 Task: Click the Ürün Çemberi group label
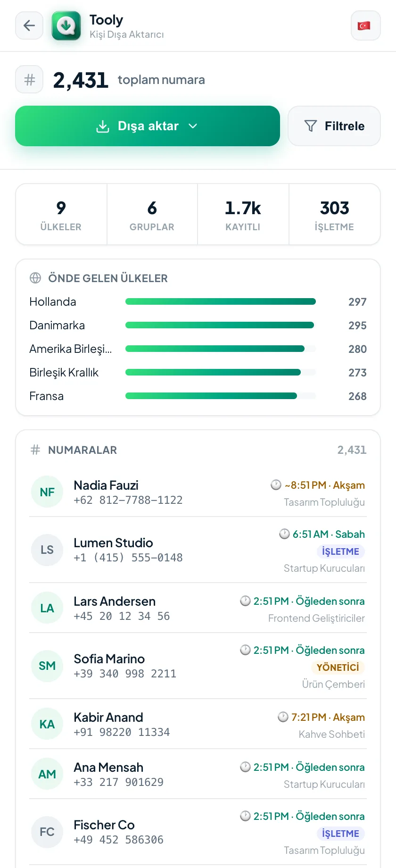[333, 684]
